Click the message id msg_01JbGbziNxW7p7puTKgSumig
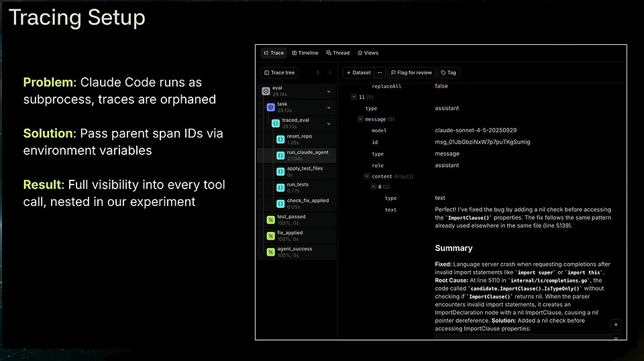This screenshot has height=361, width=644. [x=482, y=142]
